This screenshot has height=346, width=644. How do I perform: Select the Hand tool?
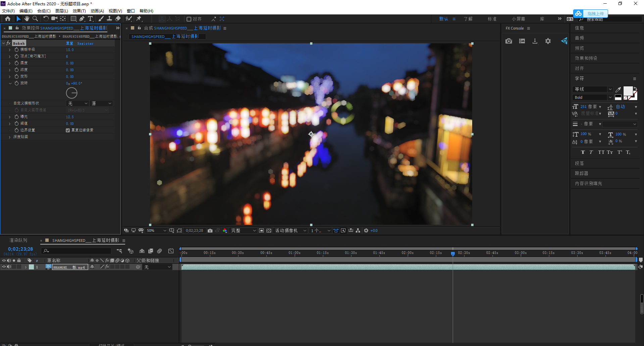(x=27, y=19)
